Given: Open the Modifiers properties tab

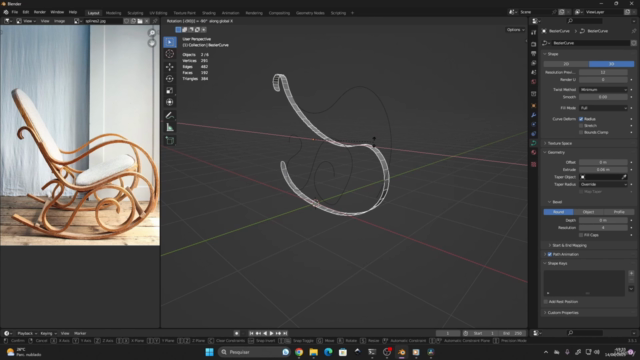Looking at the screenshot, I should 533,115.
